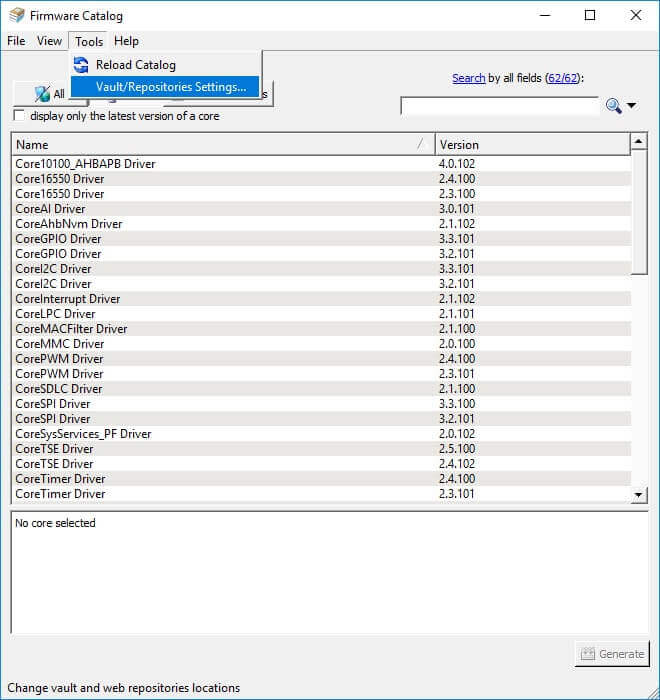Open the search options dropdown arrow
This screenshot has height=700, width=660.
click(632, 106)
